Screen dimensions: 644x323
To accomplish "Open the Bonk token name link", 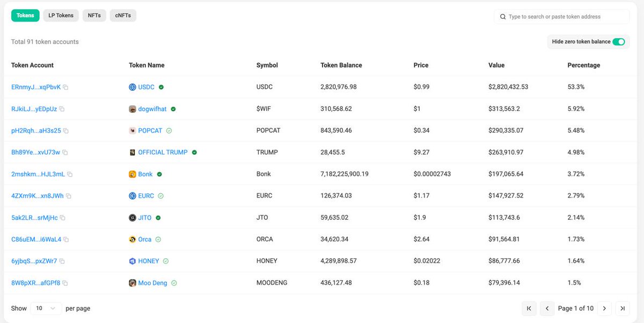I will click(x=145, y=174).
